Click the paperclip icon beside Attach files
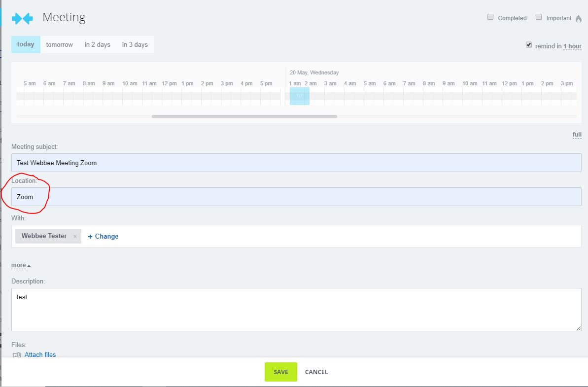This screenshot has width=588, height=387. (17, 355)
